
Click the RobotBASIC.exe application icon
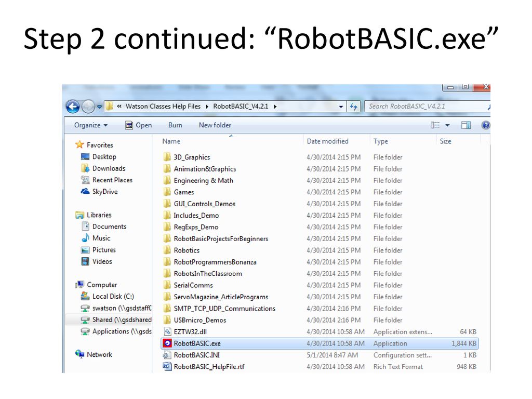pos(167,343)
